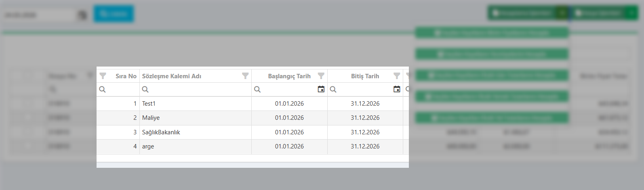Sort by Başlangıç Tarih header text
The height and width of the screenshot is (190, 644).
[289, 76]
